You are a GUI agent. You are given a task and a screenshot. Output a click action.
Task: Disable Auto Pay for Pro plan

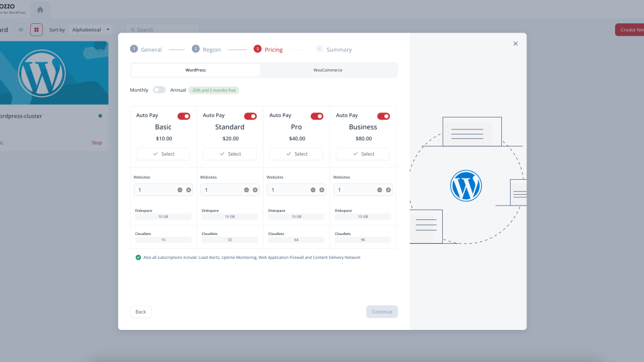[x=317, y=116]
